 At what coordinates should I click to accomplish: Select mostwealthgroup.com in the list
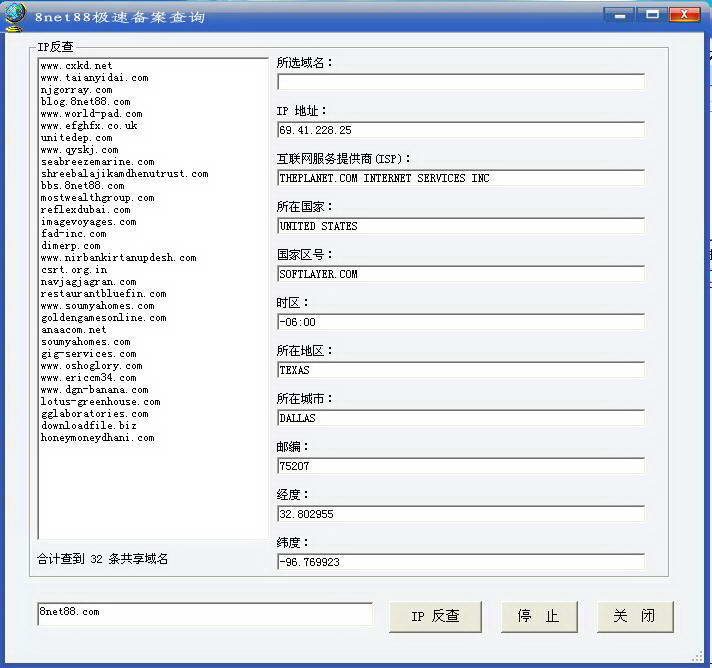(98, 198)
